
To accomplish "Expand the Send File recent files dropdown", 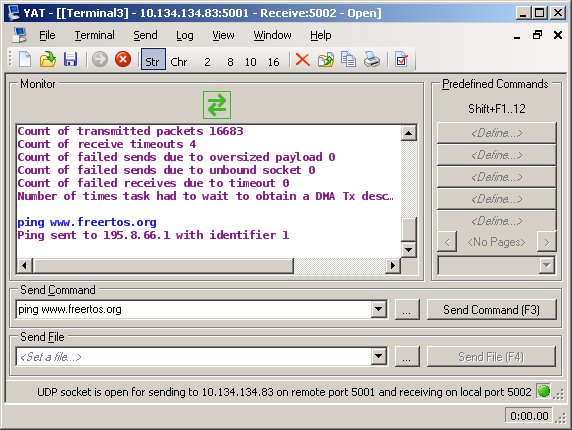I will click(x=379, y=356).
